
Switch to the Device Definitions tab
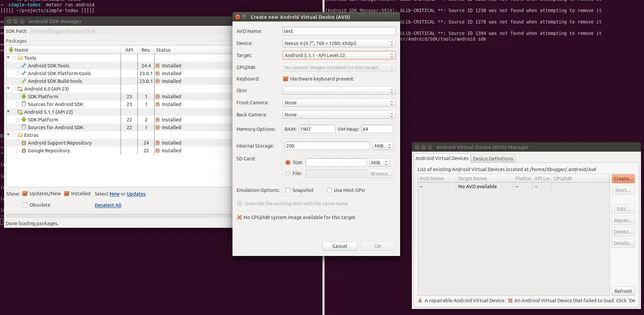click(x=493, y=159)
